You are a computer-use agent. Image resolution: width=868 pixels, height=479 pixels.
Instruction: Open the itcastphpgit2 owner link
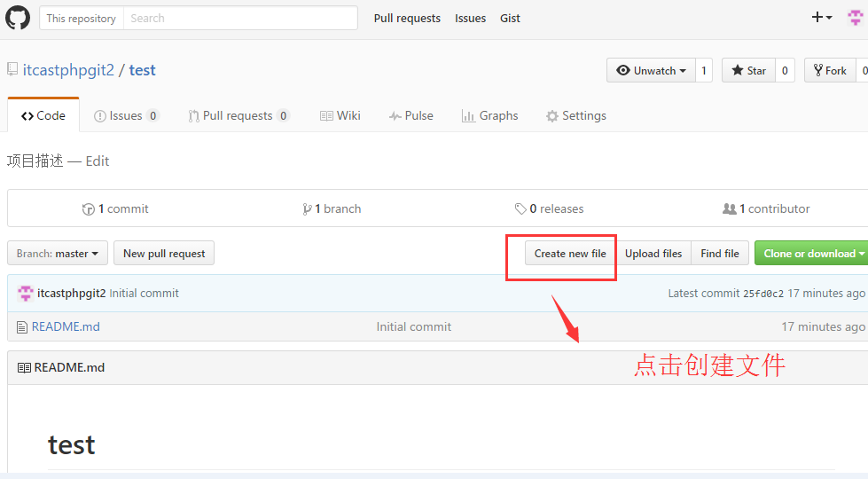coord(68,70)
